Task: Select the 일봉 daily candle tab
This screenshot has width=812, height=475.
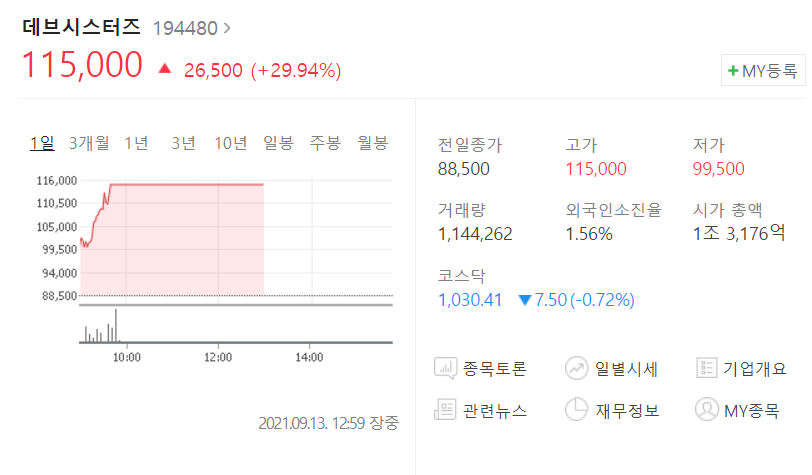Action: point(278,142)
